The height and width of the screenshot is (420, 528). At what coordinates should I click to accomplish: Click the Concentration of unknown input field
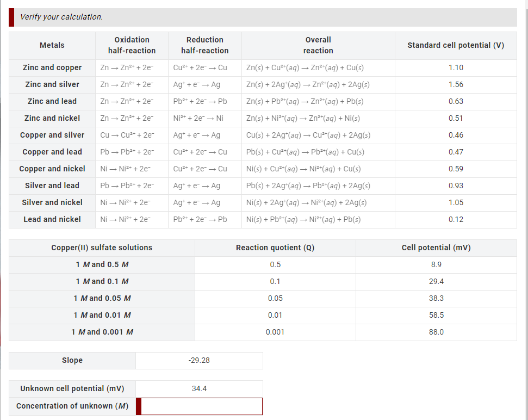pyautogui.click(x=199, y=406)
